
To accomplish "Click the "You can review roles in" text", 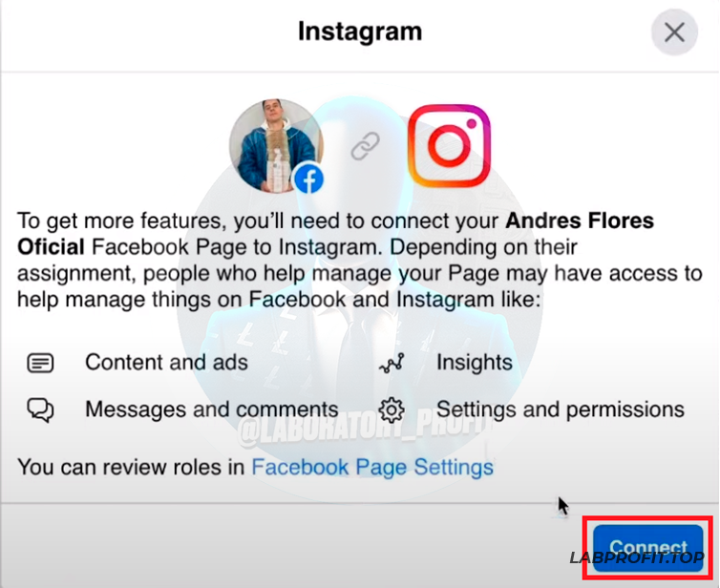I will click(x=131, y=468).
